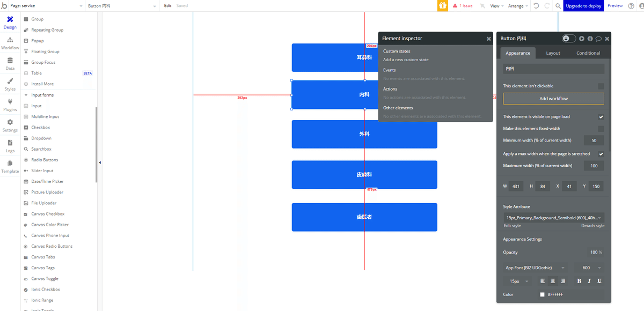Click the W width value field
644x311 pixels.
point(517,186)
